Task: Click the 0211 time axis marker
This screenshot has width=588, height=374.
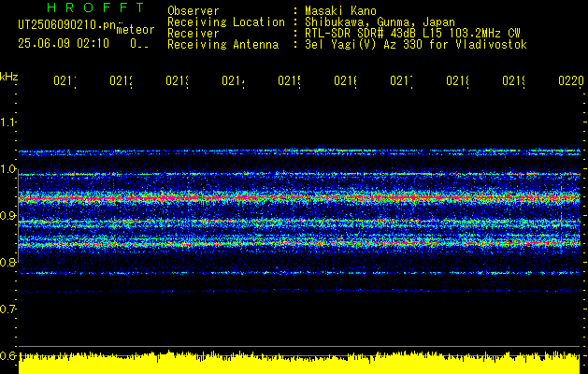Action: point(65,80)
